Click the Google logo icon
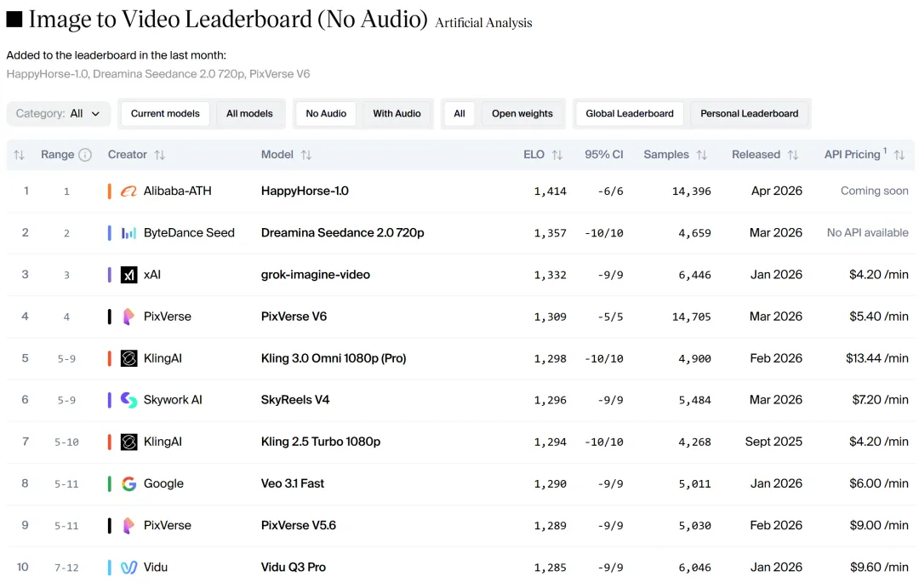 click(x=128, y=483)
